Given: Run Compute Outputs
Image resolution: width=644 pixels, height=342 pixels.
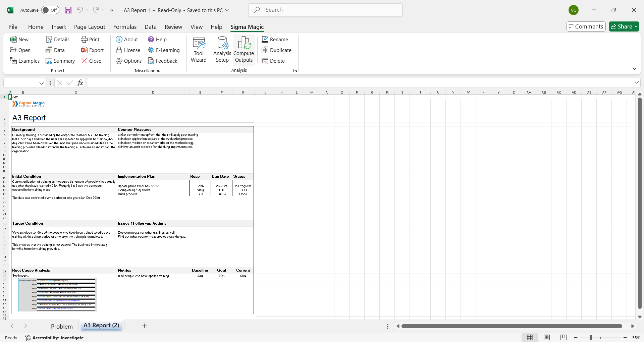Looking at the screenshot, I should (x=244, y=50).
